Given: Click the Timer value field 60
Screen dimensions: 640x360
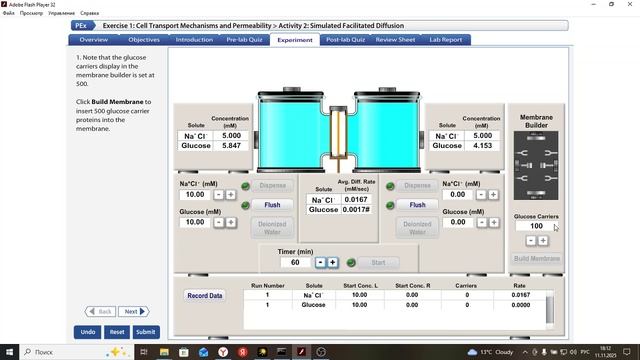Looking at the screenshot, I should pos(296,262).
